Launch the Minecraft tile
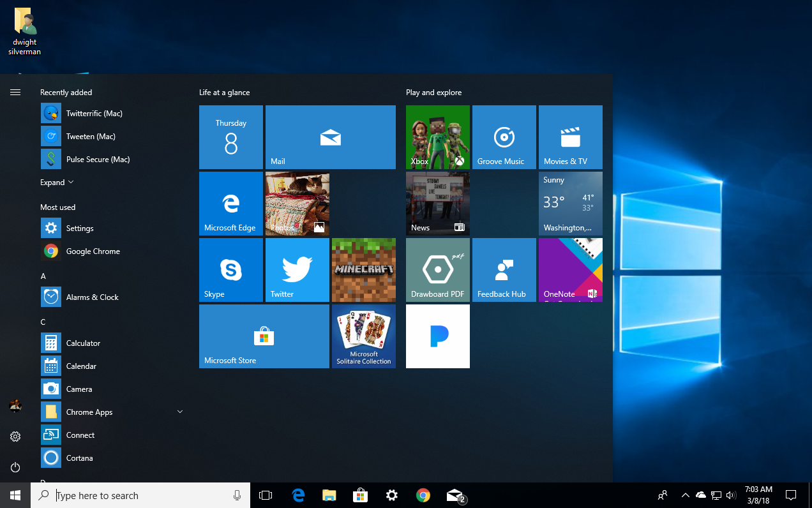The height and width of the screenshot is (508, 812). [364, 270]
